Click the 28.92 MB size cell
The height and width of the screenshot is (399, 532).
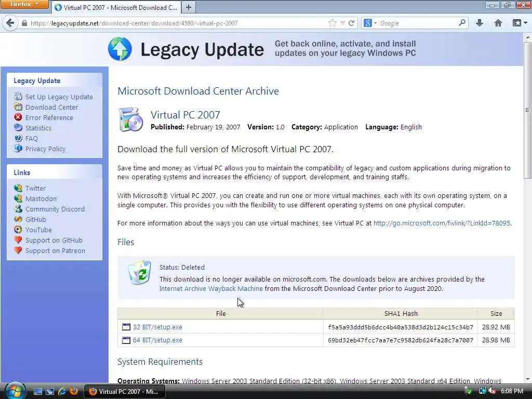[x=496, y=327]
